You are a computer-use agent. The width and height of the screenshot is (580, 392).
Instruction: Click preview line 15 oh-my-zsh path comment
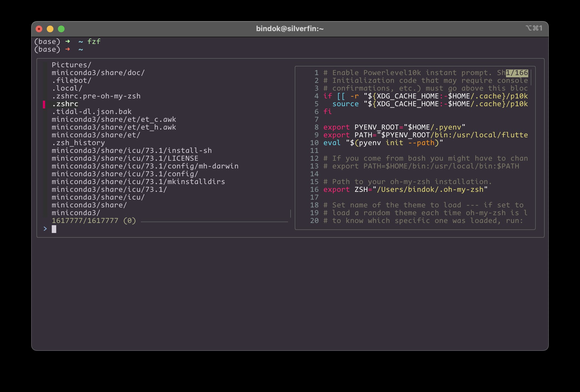(408, 182)
